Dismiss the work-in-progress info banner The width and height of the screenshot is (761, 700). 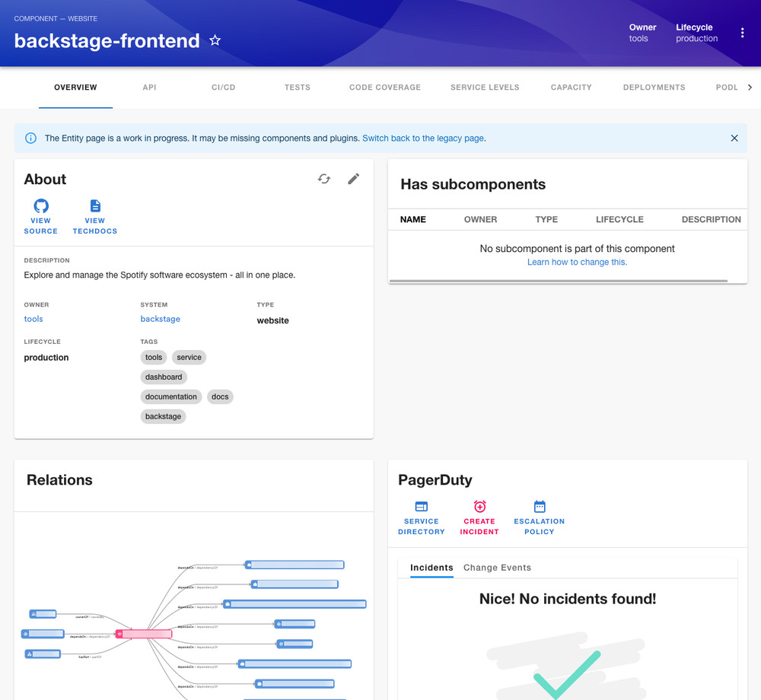tap(734, 138)
